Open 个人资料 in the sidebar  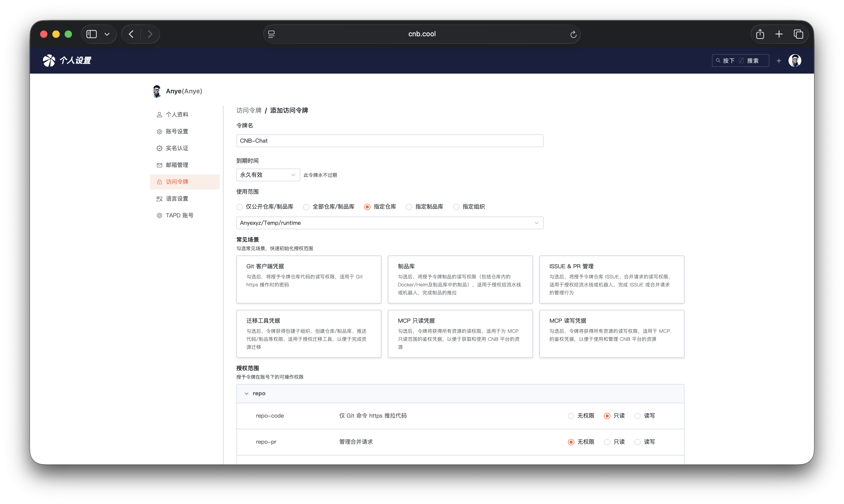[x=185, y=114]
